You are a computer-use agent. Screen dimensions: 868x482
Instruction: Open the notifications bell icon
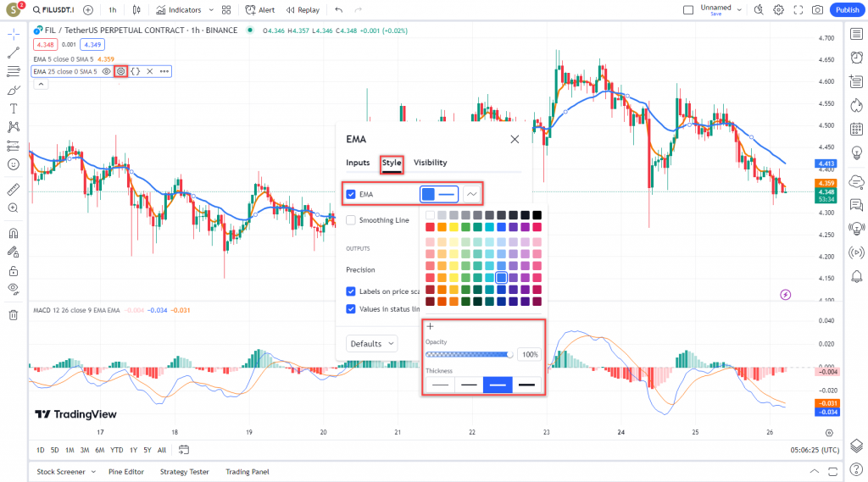pos(856,276)
